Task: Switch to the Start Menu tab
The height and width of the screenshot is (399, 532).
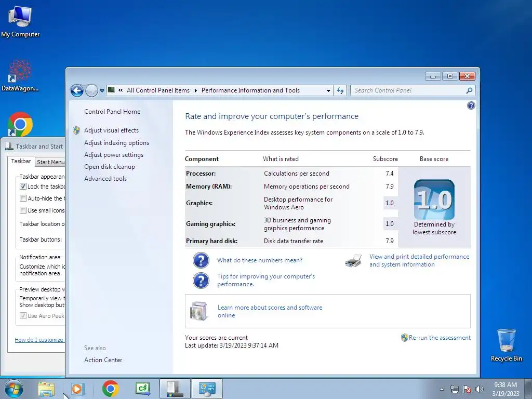Action: tap(50, 162)
